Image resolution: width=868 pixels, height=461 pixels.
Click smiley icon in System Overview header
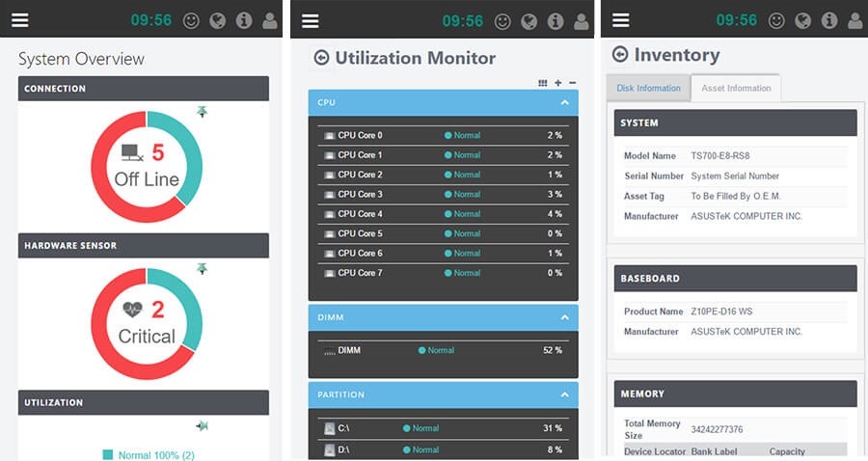click(x=191, y=21)
